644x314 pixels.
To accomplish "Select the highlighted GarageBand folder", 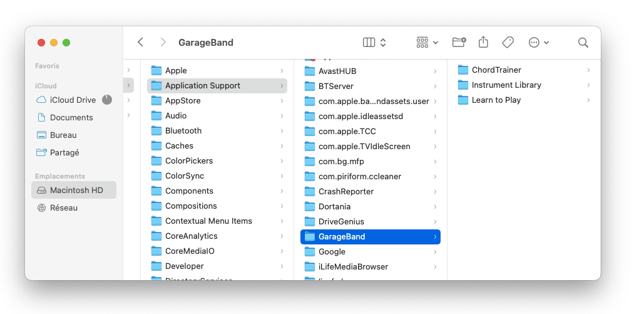I will [371, 237].
